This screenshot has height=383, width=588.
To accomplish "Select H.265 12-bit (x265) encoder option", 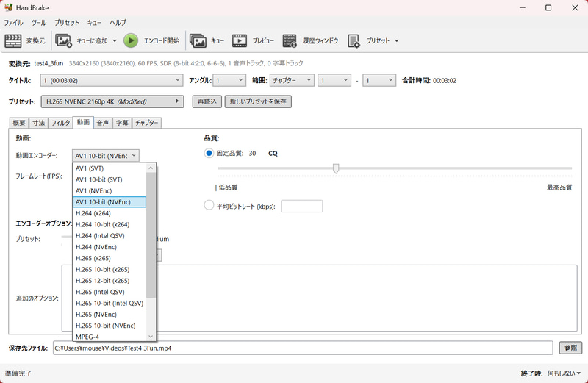I will click(x=109, y=281).
